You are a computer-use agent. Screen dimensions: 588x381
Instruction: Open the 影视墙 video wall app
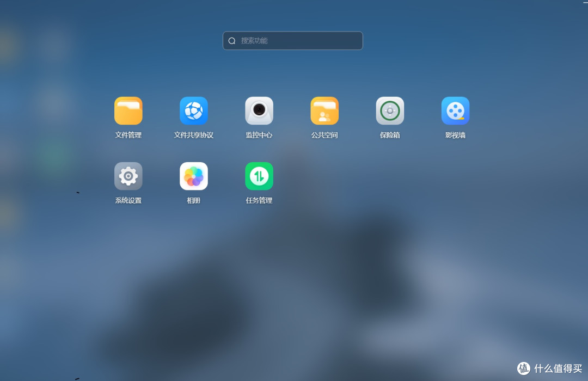tap(455, 110)
